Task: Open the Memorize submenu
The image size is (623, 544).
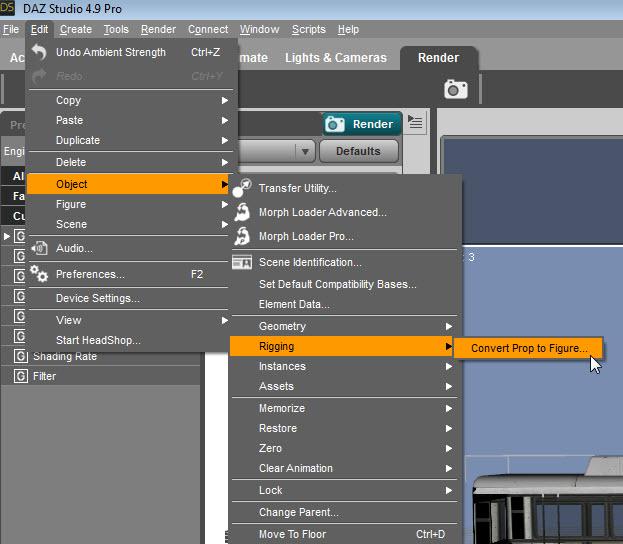Action: tap(344, 408)
